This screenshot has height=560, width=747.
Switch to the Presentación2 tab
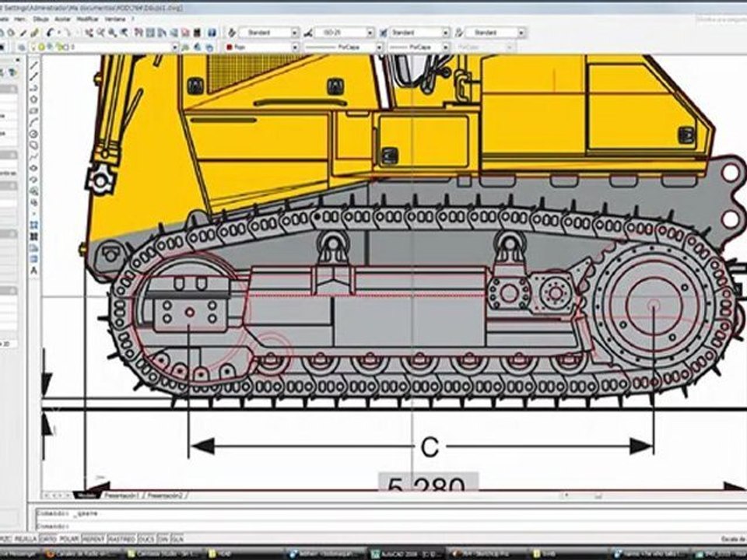(x=164, y=495)
